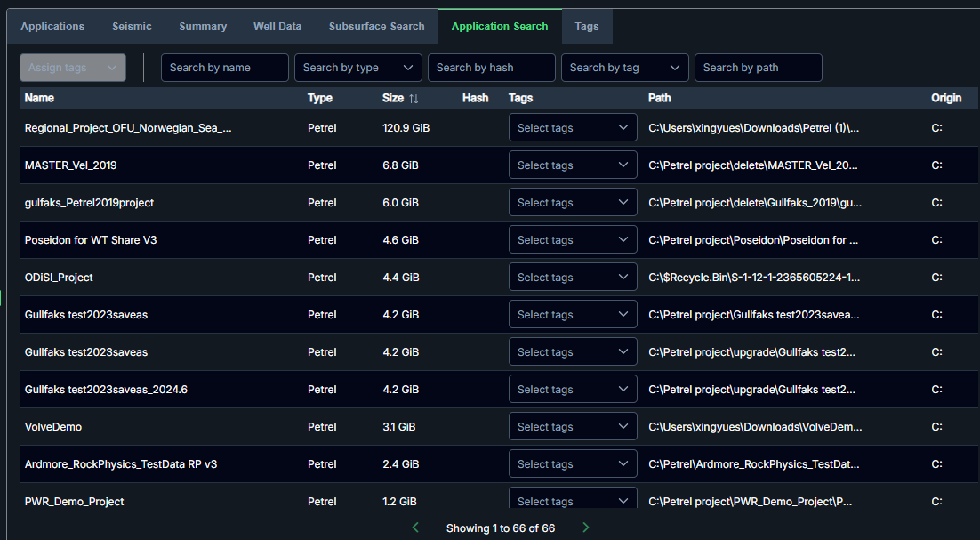Click the Size column sort arrows icon
The height and width of the screenshot is (540, 980).
tap(414, 99)
